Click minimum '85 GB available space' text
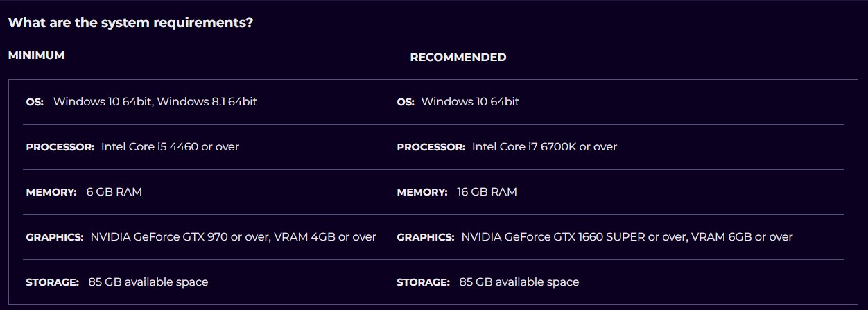Viewport: 868px width, 310px height. [x=148, y=282]
